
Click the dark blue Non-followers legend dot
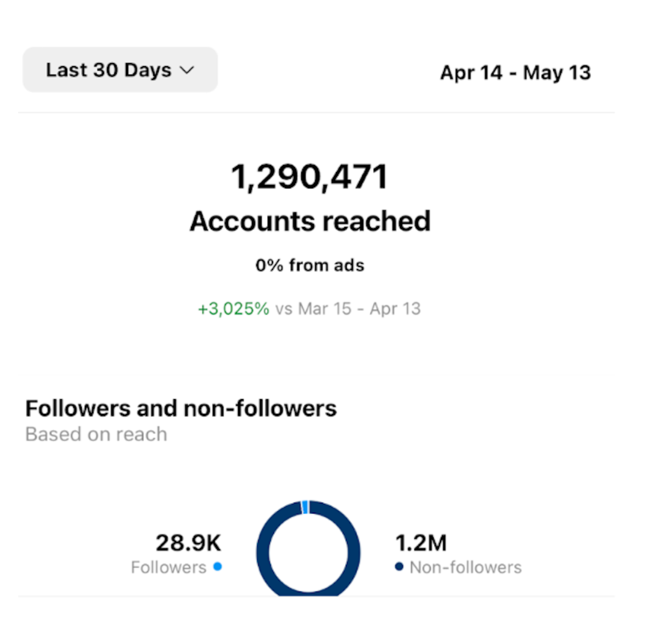399,567
